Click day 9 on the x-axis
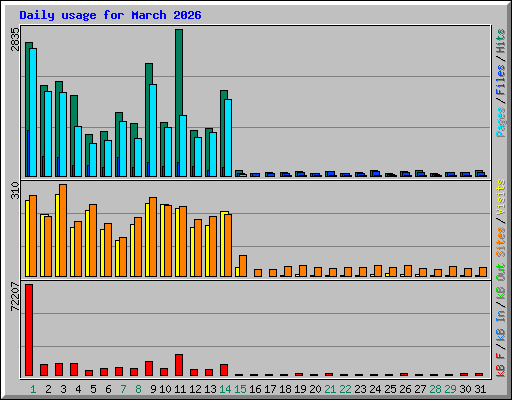 pos(153,389)
